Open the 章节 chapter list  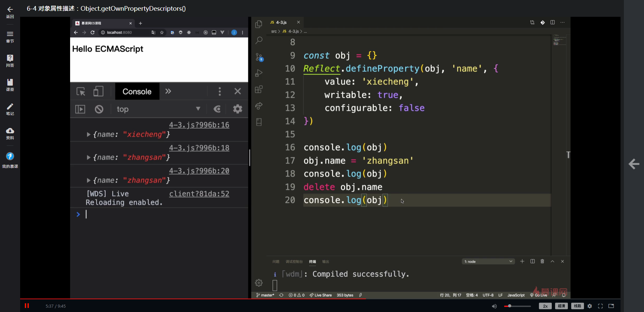click(10, 34)
